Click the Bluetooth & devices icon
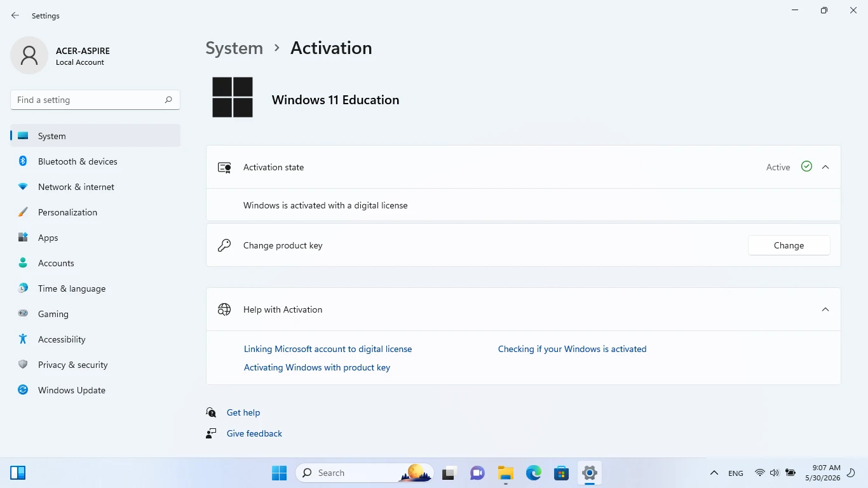Screen dimensions: 868x488 23,161
